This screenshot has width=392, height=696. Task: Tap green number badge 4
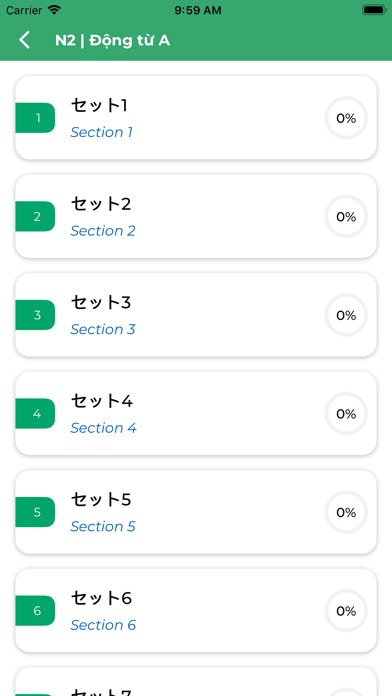click(x=35, y=413)
